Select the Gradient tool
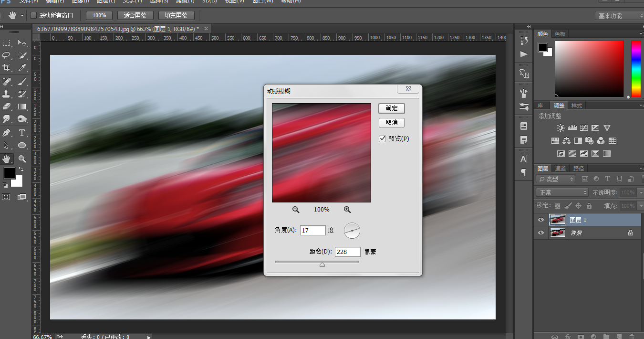 coord(22,106)
